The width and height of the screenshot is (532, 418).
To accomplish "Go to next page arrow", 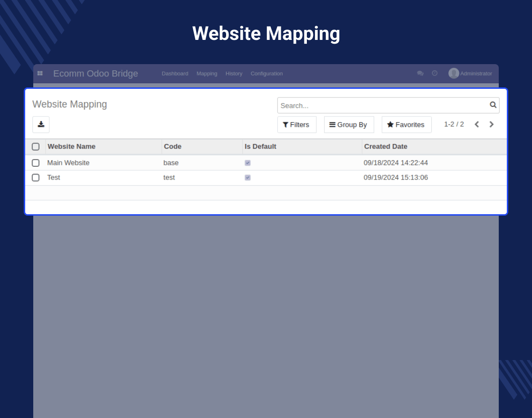I will pos(491,124).
